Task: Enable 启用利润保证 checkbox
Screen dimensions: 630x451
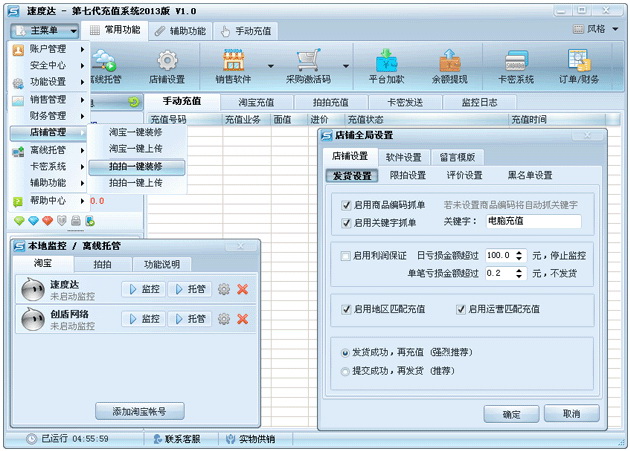Action: (x=345, y=256)
